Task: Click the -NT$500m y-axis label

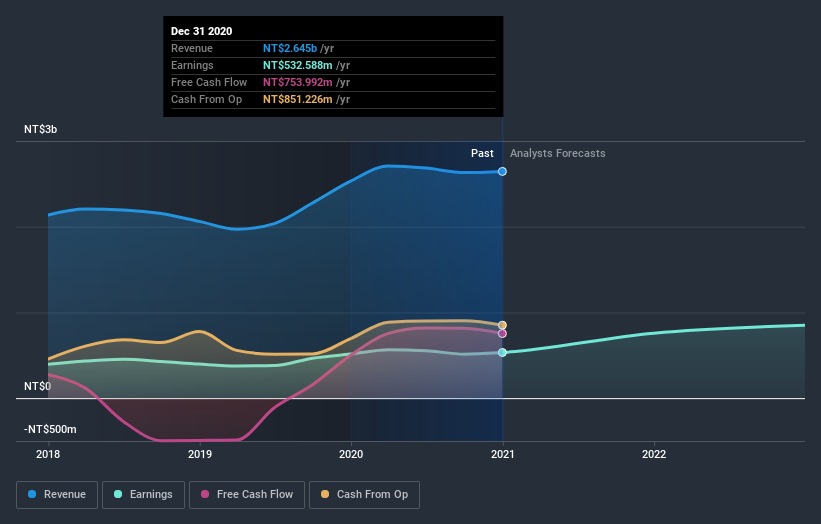Action: click(x=50, y=429)
